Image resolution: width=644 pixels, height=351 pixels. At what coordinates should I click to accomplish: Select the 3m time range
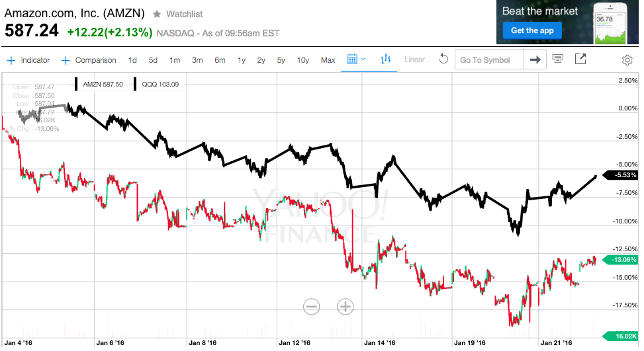[197, 60]
